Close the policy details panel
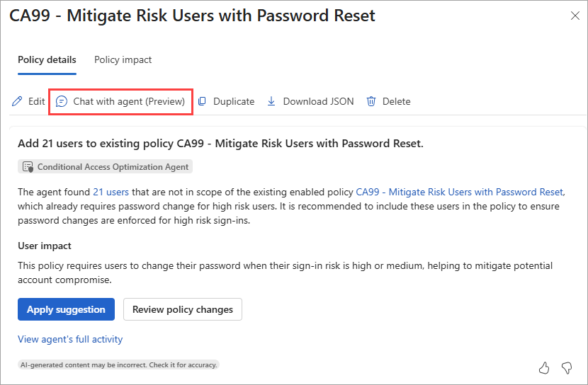This screenshot has width=588, height=385. click(x=575, y=16)
